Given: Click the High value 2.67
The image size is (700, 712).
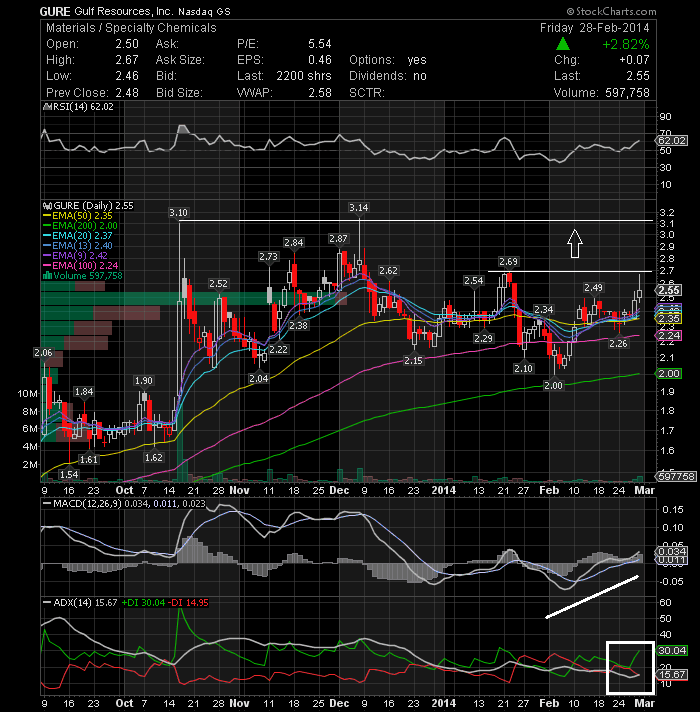Looking at the screenshot, I should point(127,60).
